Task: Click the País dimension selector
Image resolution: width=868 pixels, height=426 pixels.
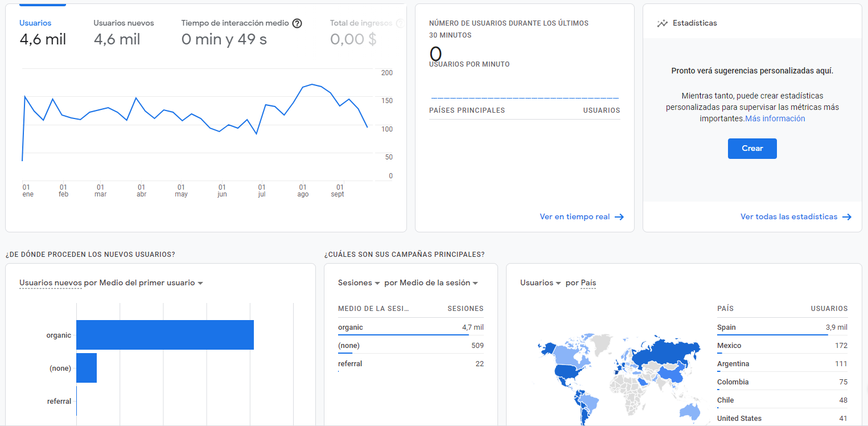Action: pos(589,283)
